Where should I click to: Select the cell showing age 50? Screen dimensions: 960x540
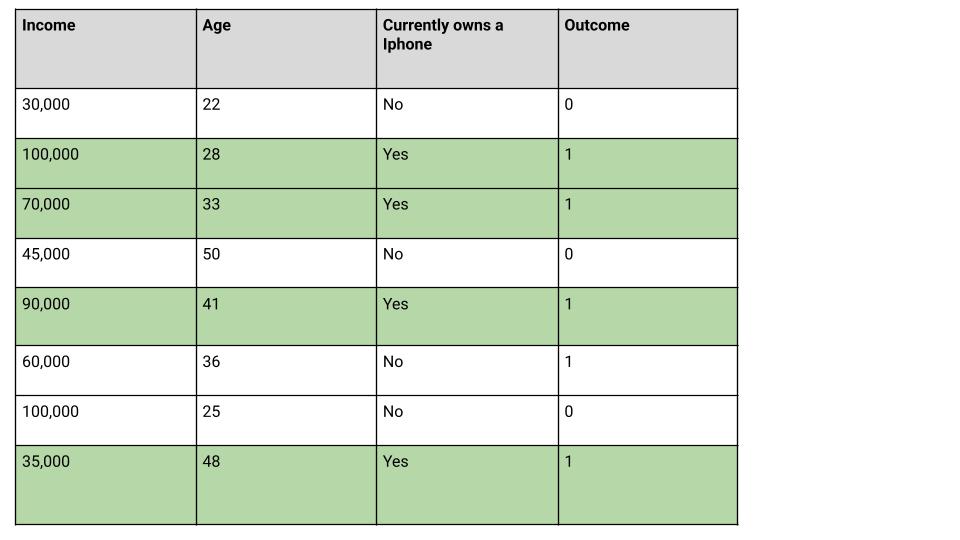pyautogui.click(x=287, y=263)
